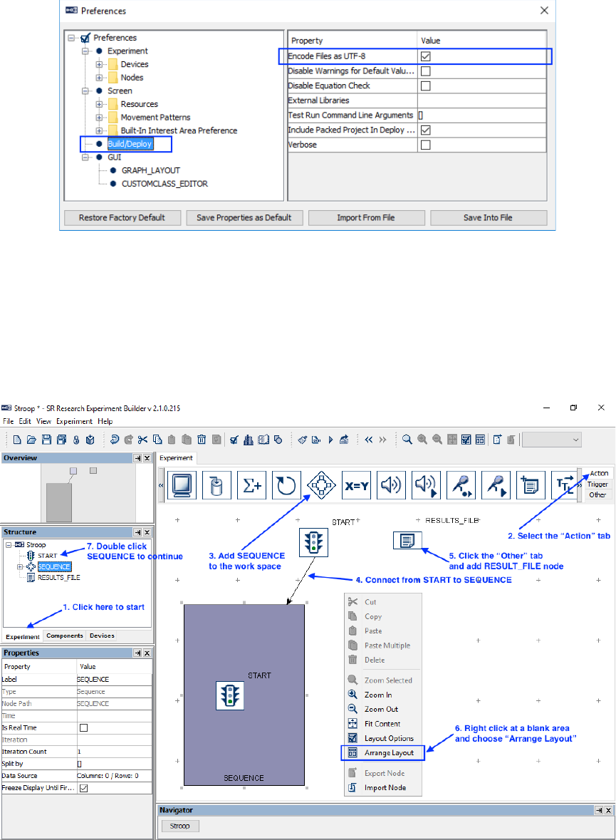This screenshot has height=840, width=616.
Task: Expand the Nodes folder in Preferences tree
Action: point(99,78)
